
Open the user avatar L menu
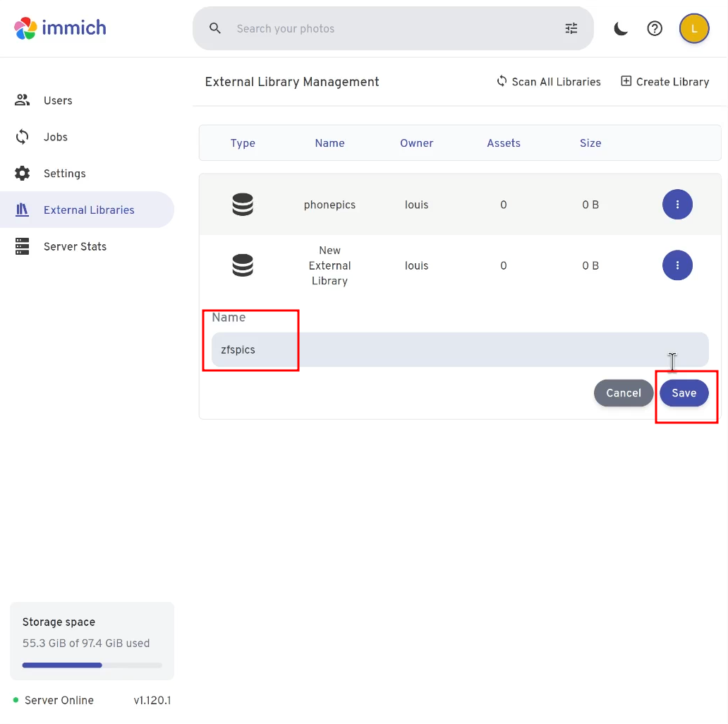[693, 28]
